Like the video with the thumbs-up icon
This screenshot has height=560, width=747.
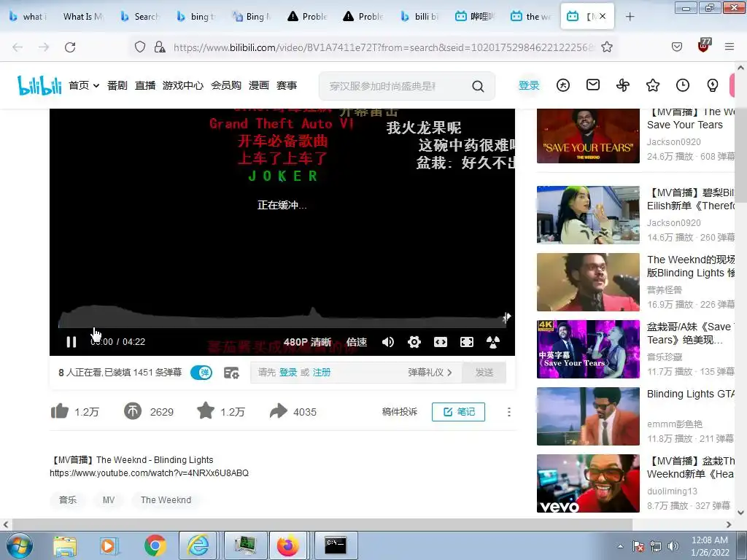point(60,411)
